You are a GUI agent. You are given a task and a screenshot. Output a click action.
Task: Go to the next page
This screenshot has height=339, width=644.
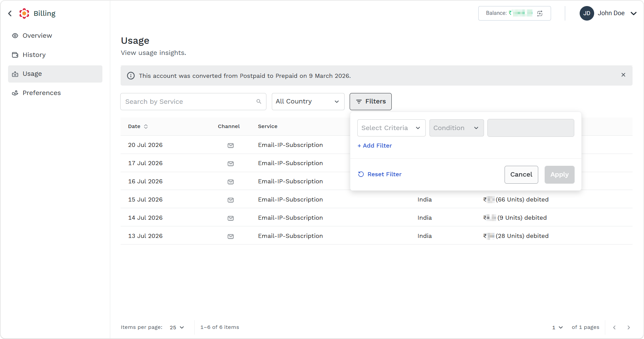pyautogui.click(x=629, y=328)
